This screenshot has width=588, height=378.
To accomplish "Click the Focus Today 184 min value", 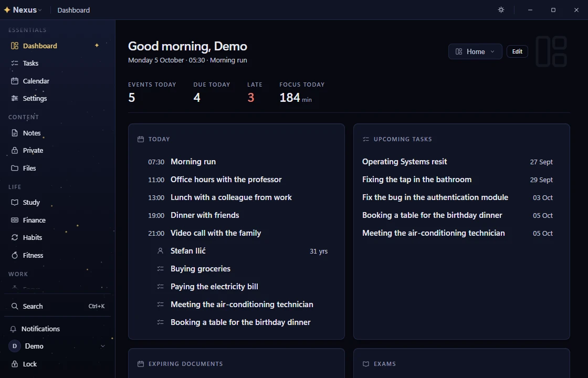I will (x=296, y=98).
